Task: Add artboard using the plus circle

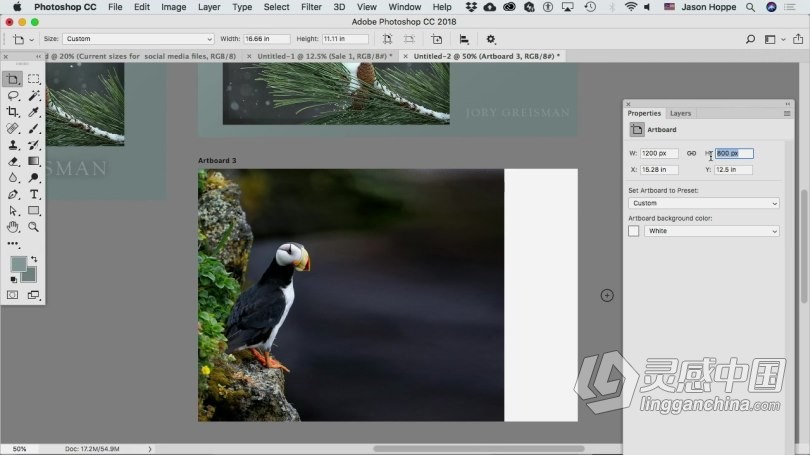Action: coord(607,295)
